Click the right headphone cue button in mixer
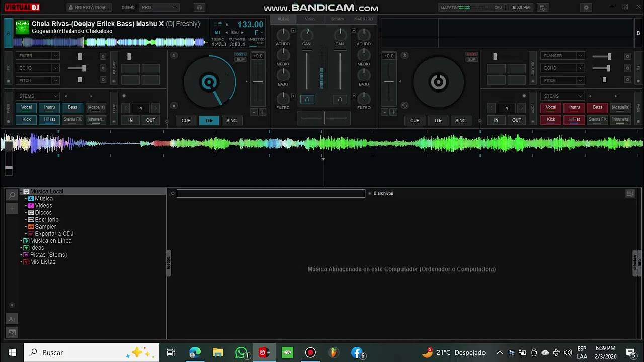This screenshot has height=362, width=644. (340, 100)
